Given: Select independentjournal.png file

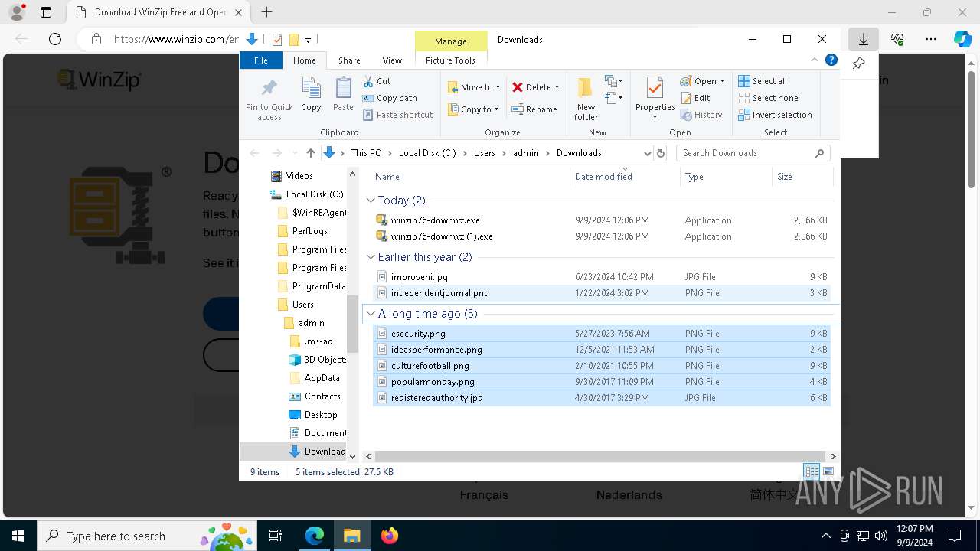Looking at the screenshot, I should (601, 293).
